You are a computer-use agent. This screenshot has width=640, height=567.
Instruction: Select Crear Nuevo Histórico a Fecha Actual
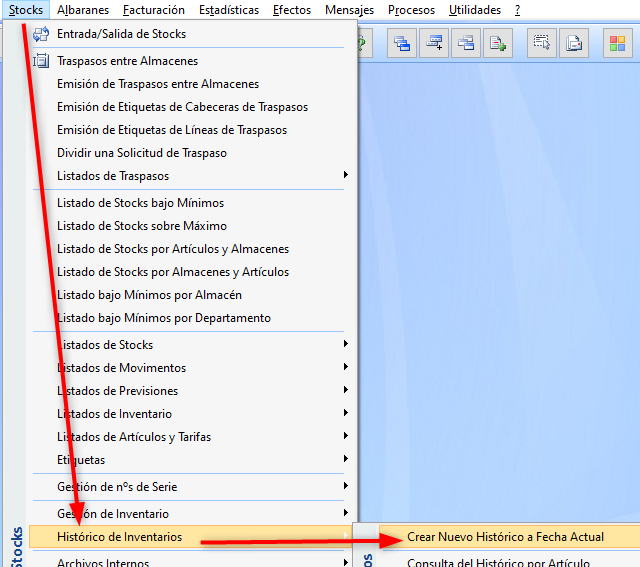click(x=505, y=537)
